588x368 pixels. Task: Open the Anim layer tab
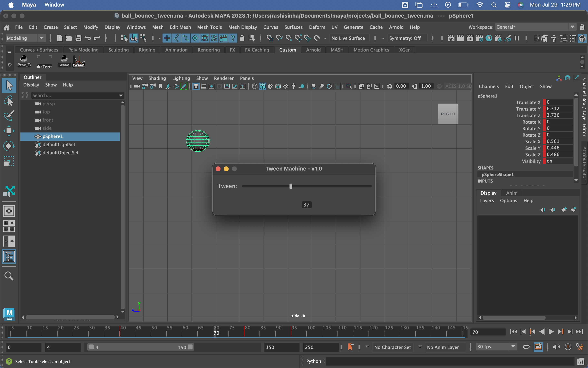[512, 193]
